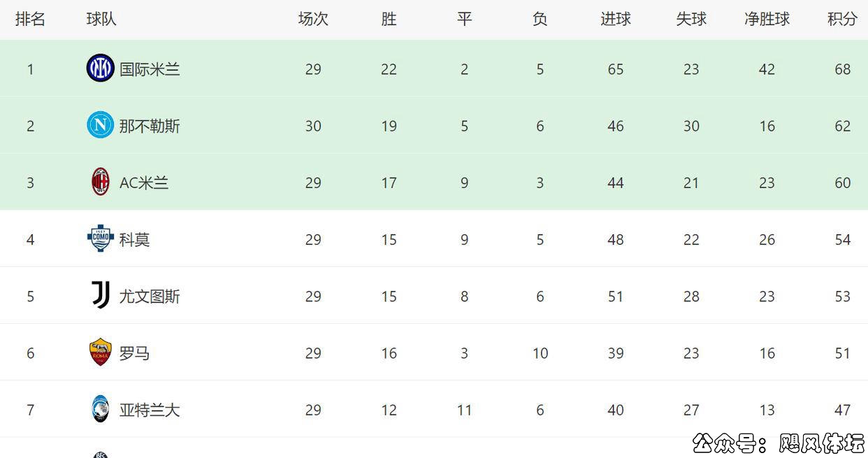868x458 pixels.
Task: Select the 亚特兰大 team name
Action: tap(150, 410)
